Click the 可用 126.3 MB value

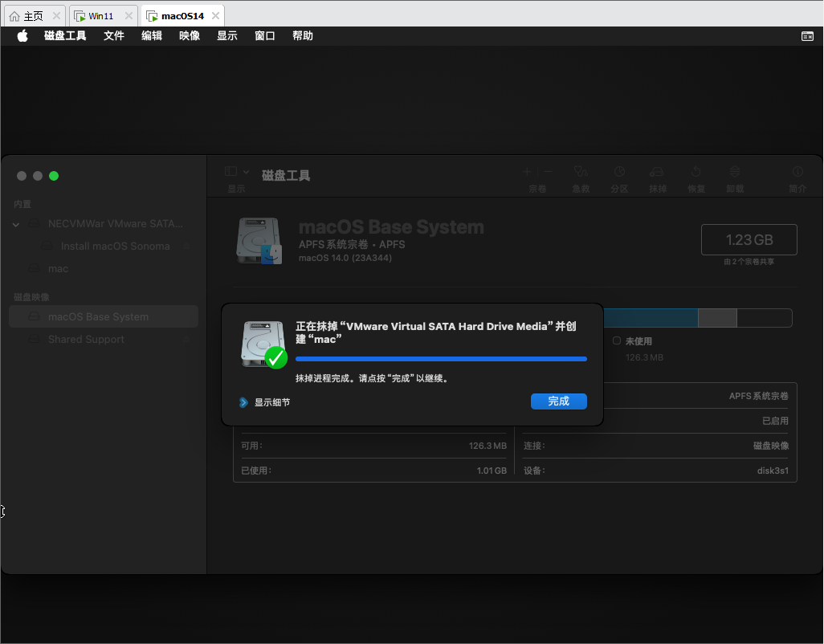[487, 446]
